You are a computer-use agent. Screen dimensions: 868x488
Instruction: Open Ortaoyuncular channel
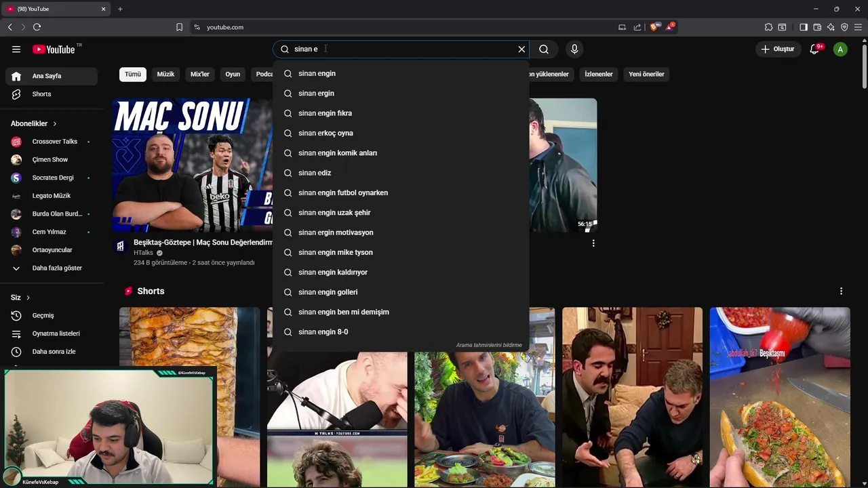(x=52, y=250)
